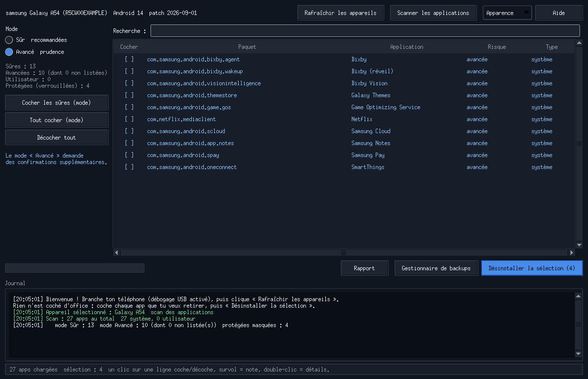Toggle the checkbox for Bixby Vision
Viewport: 588px width, 379px height.
click(129, 83)
